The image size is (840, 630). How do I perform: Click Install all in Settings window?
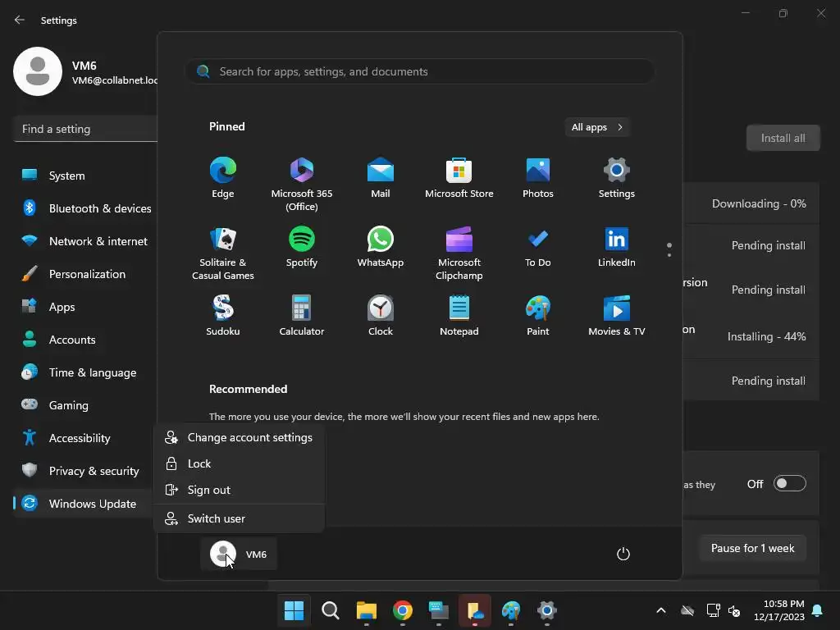point(783,138)
